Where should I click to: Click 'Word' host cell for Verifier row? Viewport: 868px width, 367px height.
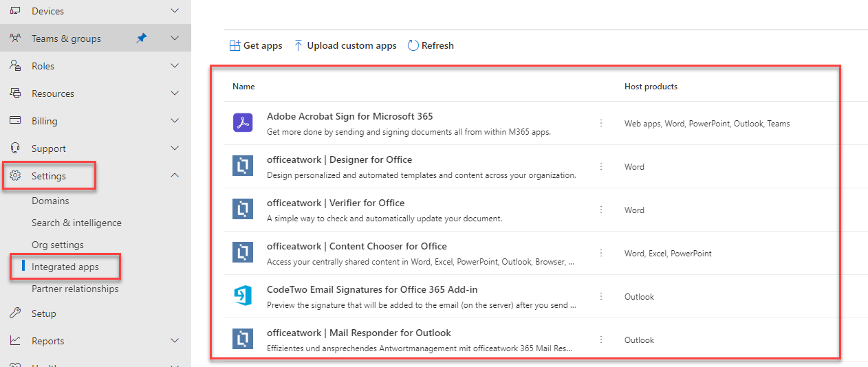[634, 210]
